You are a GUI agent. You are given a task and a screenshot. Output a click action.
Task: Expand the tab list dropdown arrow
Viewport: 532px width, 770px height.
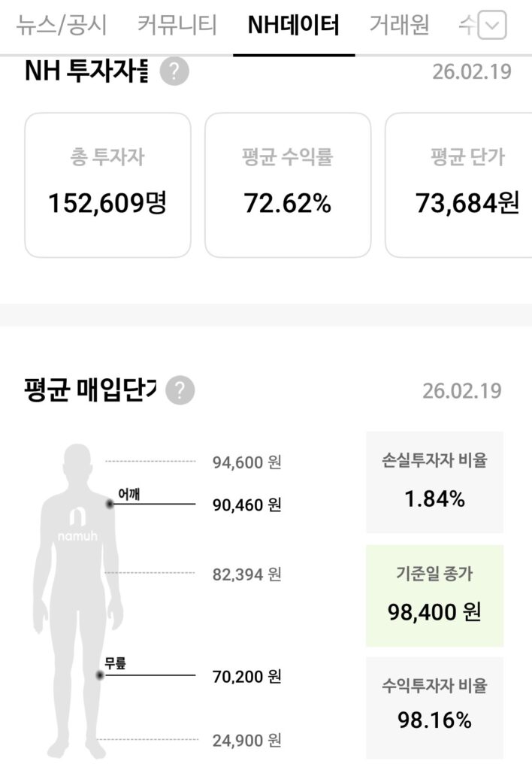492,27
